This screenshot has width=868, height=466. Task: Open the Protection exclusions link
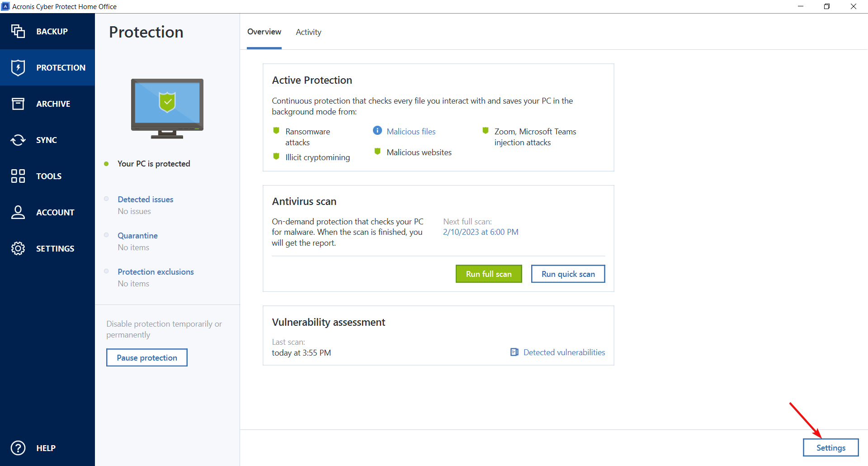tap(156, 271)
